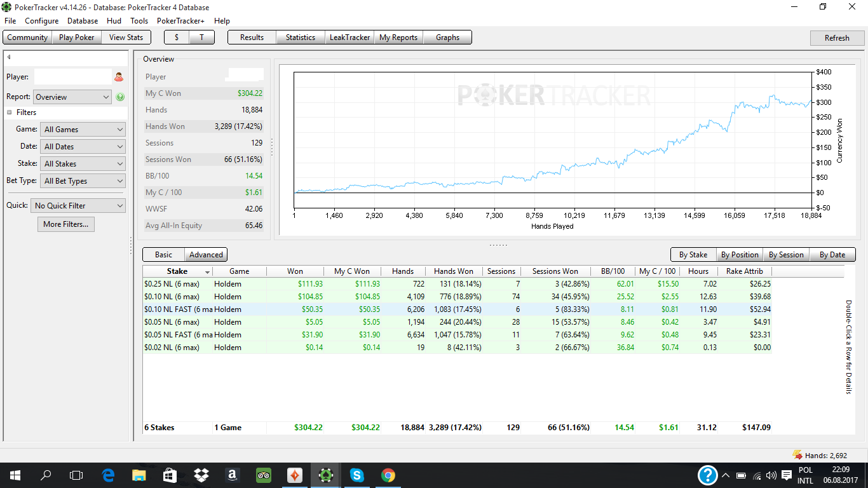
Task: Open File Explorer from the taskbar
Action: [139, 475]
